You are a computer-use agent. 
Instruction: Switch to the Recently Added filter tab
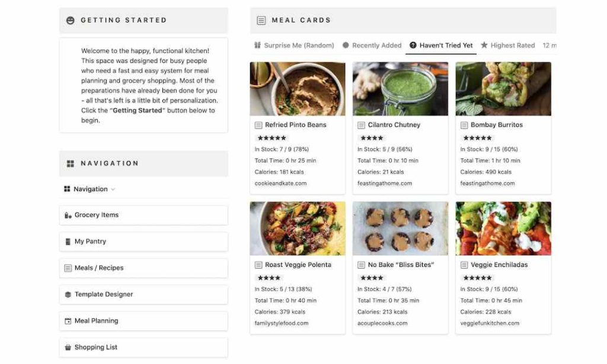click(373, 44)
